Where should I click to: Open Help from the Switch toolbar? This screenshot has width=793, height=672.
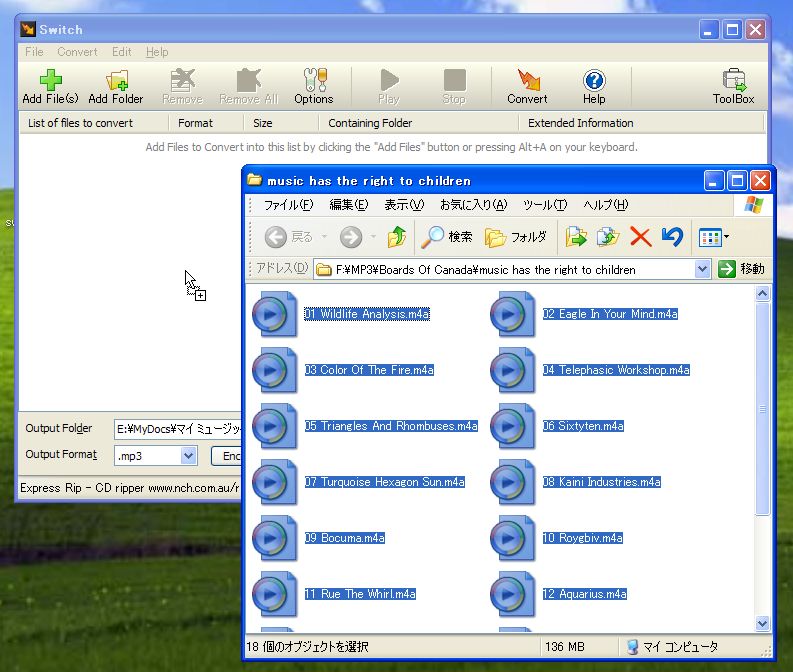(594, 86)
